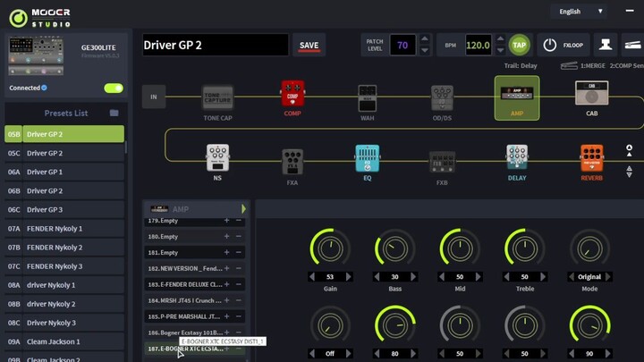Toggle the FXLOOP power icon
The height and width of the screenshot is (362, 644).
pyautogui.click(x=549, y=46)
